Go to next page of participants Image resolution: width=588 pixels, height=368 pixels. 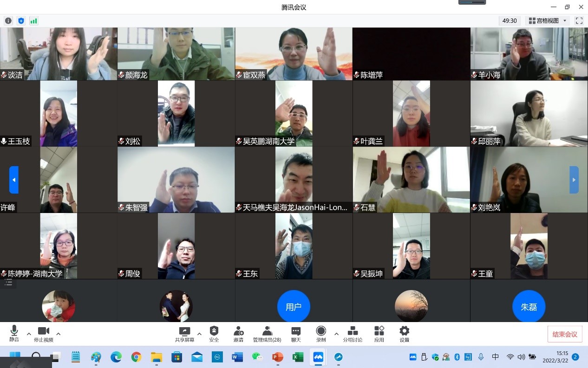574,180
